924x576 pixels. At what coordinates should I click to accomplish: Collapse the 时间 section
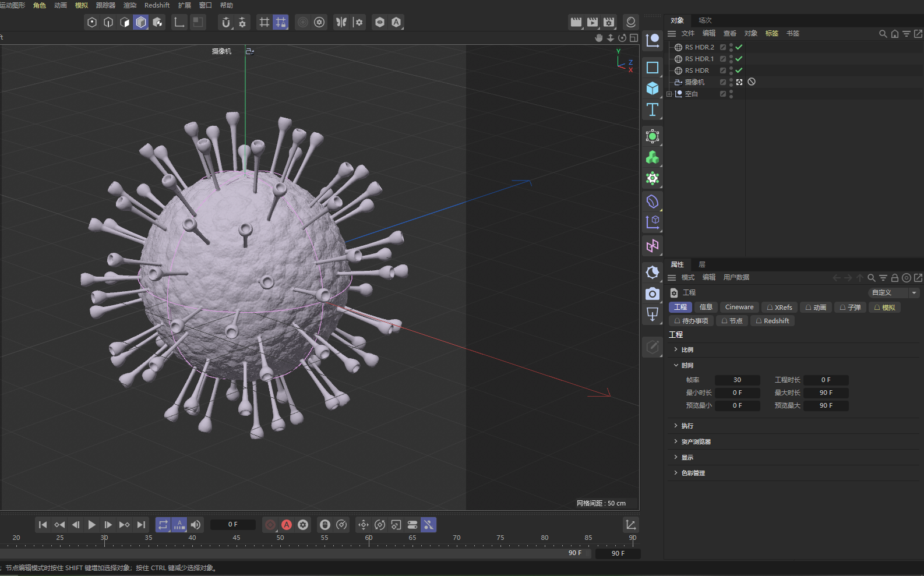tap(676, 365)
